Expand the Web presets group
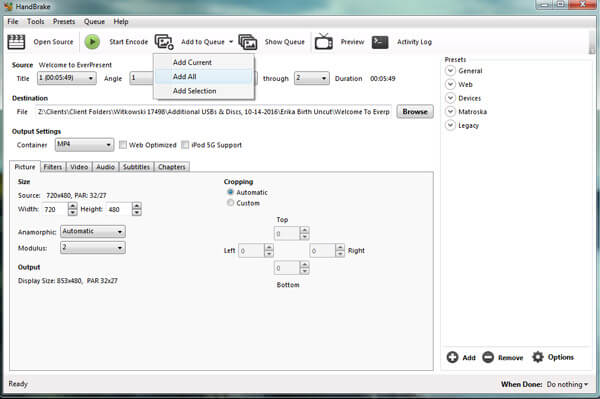 click(450, 84)
